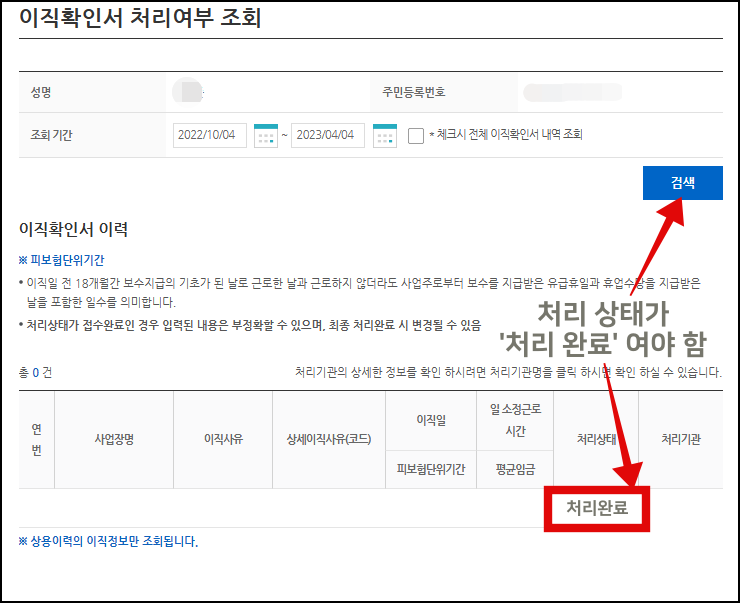Select the 이직일 column header

click(431, 420)
